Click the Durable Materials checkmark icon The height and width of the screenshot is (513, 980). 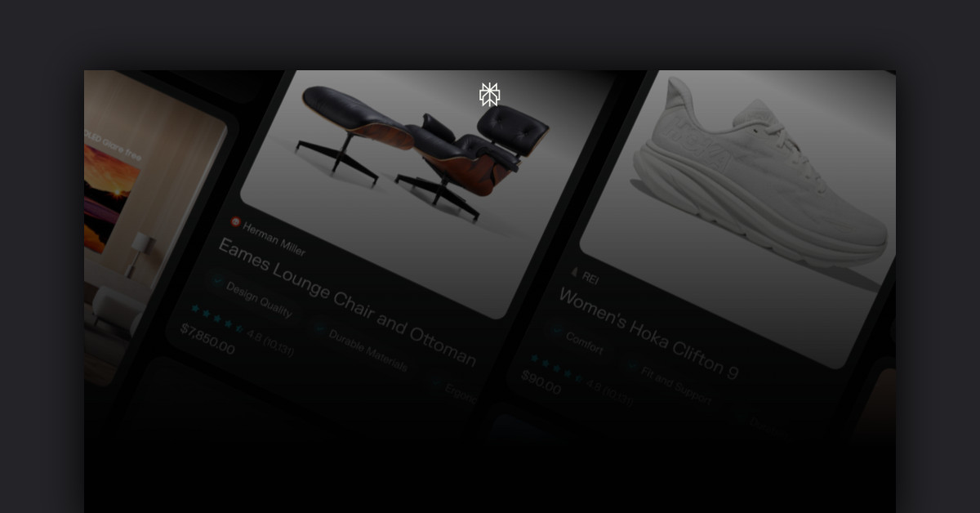319,328
